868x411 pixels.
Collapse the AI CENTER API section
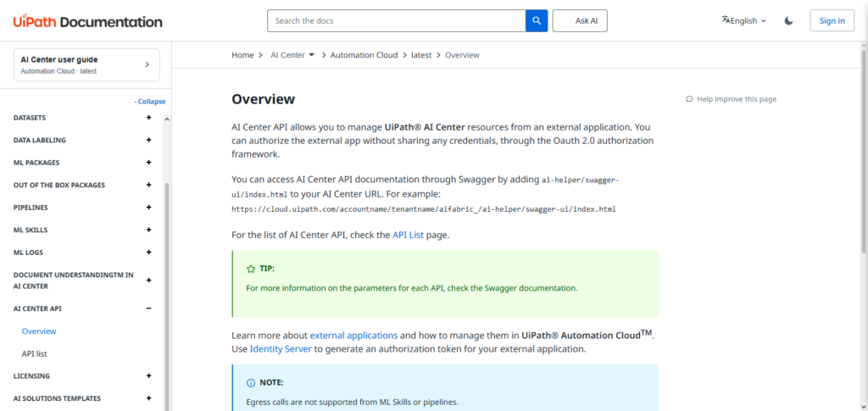click(x=148, y=308)
